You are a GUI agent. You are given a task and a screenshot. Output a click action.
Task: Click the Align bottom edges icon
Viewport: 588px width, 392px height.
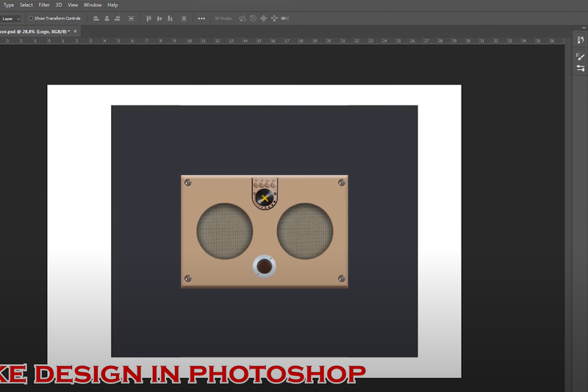click(x=171, y=18)
